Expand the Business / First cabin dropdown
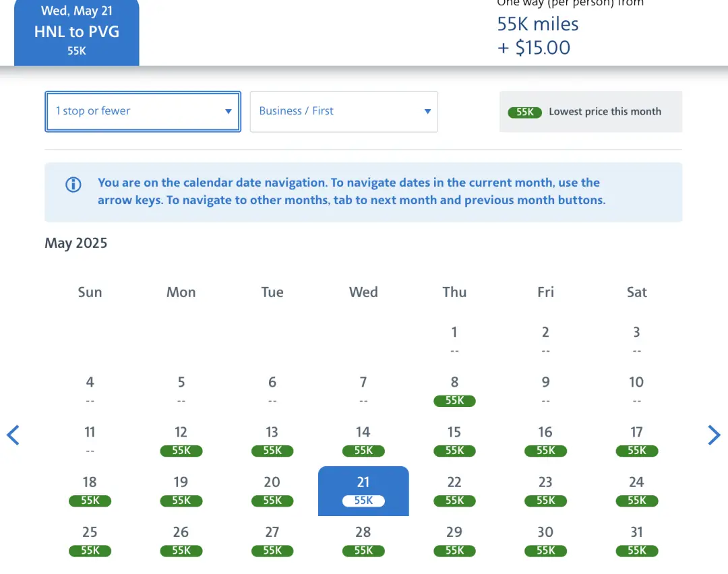This screenshot has width=728, height=574. pyautogui.click(x=344, y=111)
